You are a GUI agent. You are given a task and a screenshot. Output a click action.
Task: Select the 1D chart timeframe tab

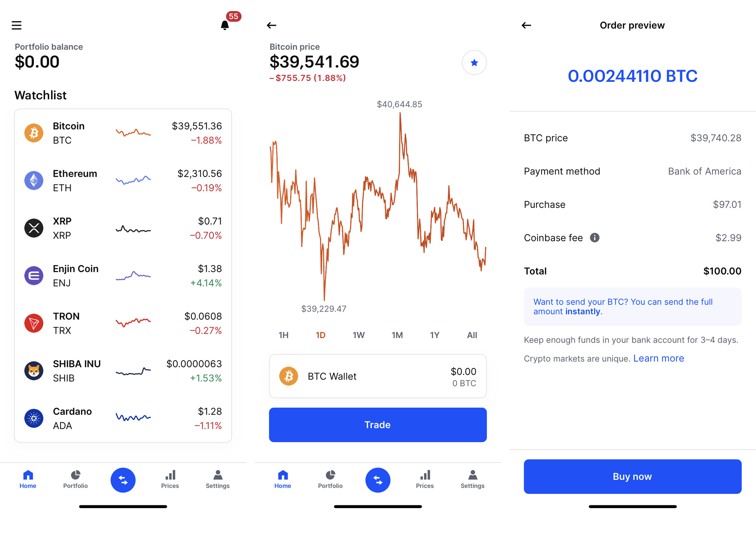[322, 334]
